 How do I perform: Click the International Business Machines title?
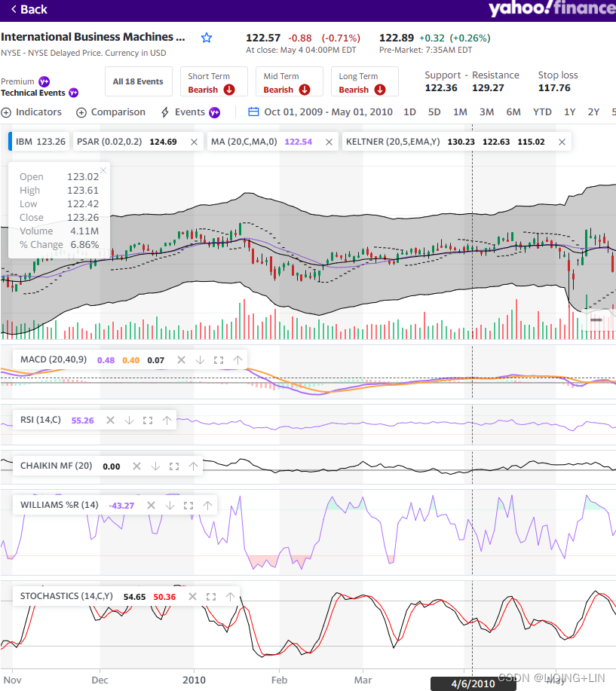point(93,37)
